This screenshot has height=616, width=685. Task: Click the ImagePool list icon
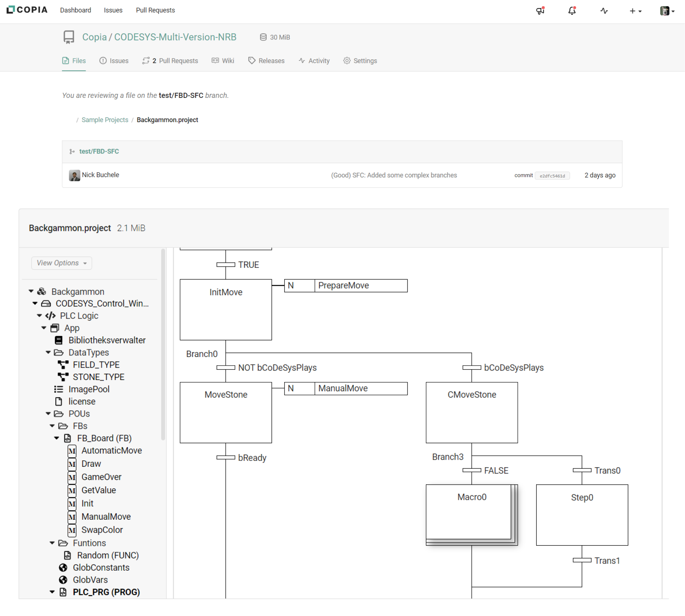(59, 389)
